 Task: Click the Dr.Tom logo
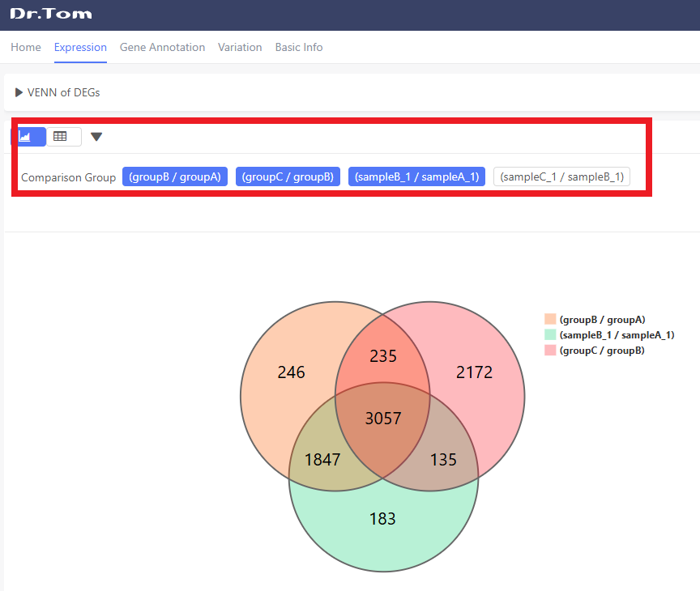pyautogui.click(x=50, y=14)
